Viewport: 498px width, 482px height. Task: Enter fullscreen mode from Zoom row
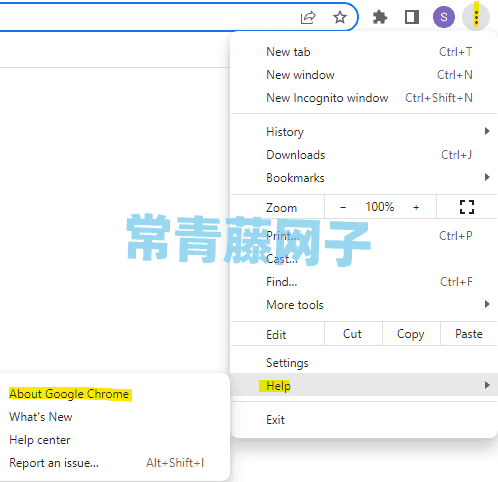467,207
